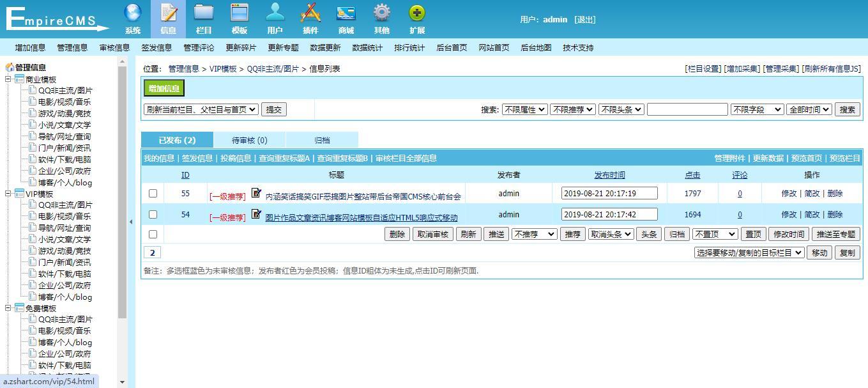Open the 插件 plugin icon
This screenshot has height=388, width=868.
[x=310, y=19]
